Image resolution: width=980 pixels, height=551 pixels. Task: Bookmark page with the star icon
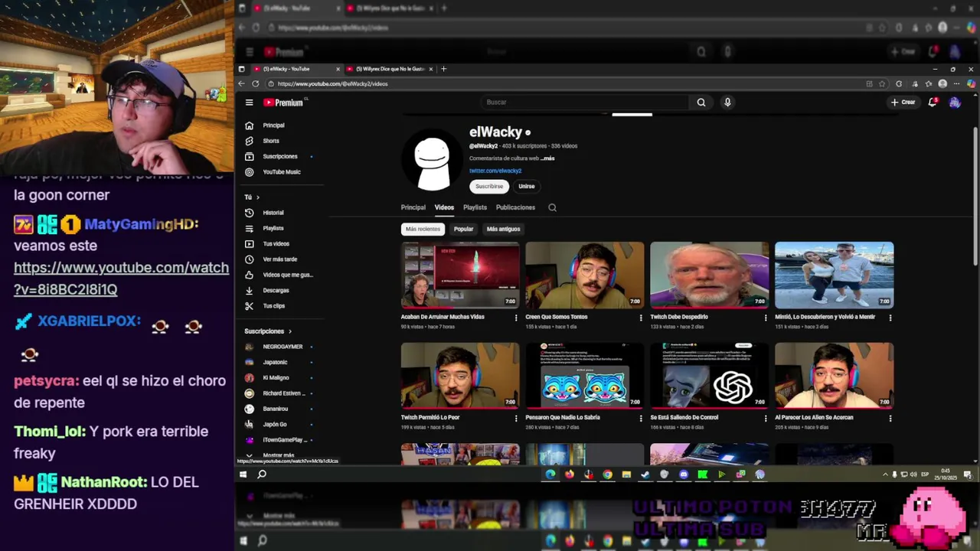point(882,83)
